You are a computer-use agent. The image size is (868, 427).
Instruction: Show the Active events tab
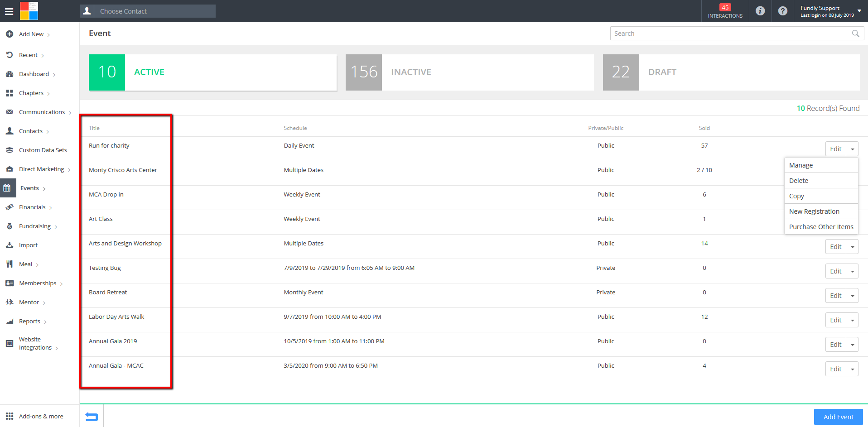pyautogui.click(x=212, y=72)
